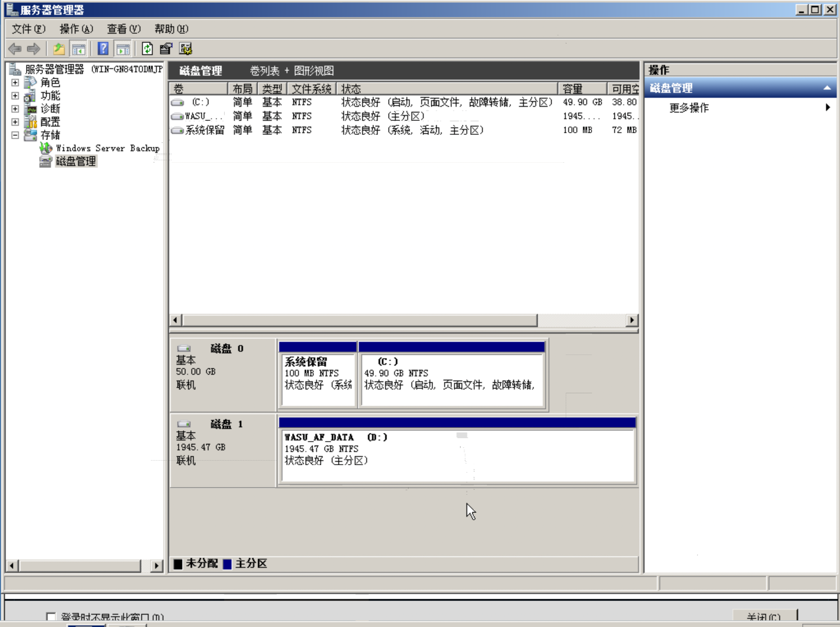Select Windows Server Backup in tree

pos(108,148)
